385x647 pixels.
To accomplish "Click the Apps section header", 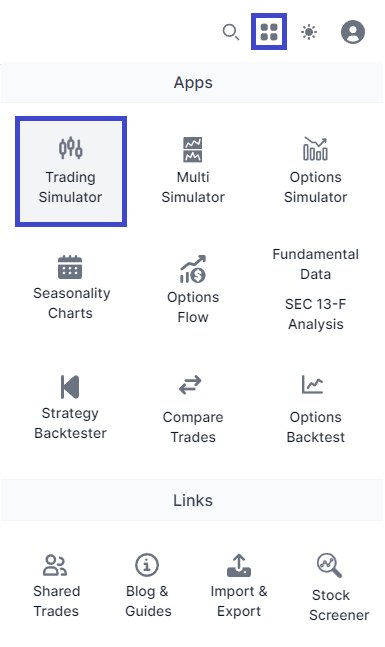I will click(x=193, y=83).
